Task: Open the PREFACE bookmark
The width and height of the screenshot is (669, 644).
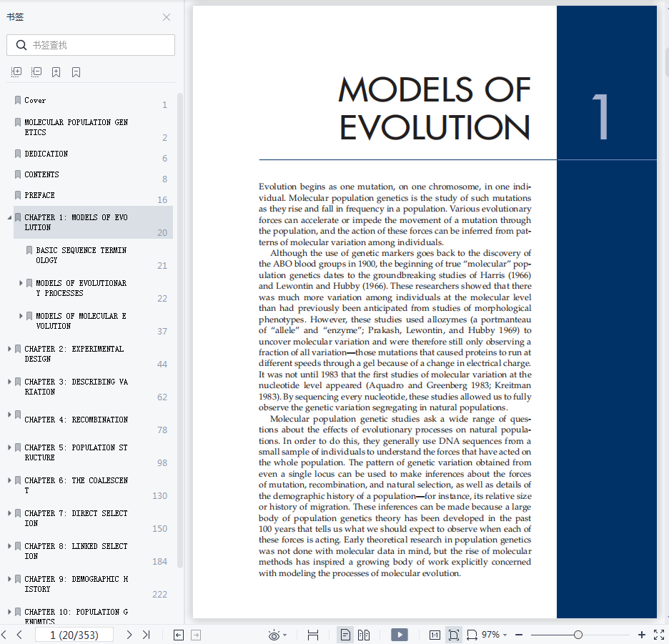Action: click(40, 195)
